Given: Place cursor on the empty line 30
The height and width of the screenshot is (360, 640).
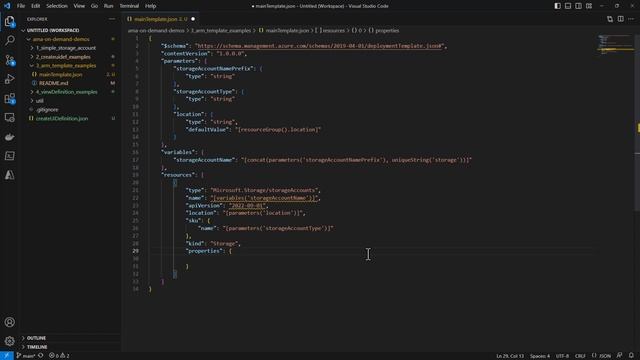Looking at the screenshot, I should coord(371,259).
